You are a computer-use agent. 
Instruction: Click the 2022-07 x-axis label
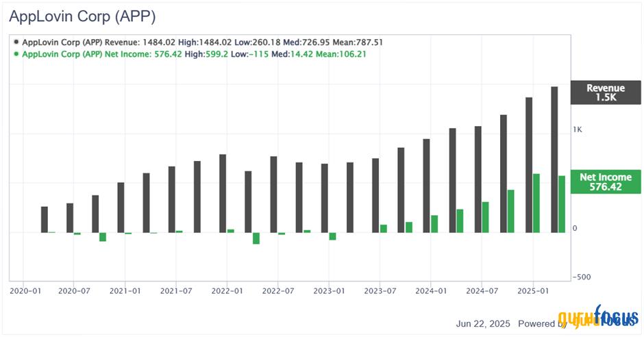point(278,291)
